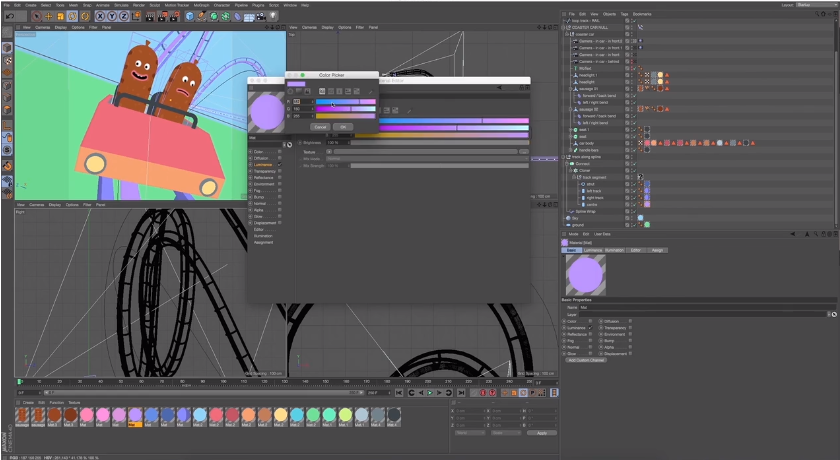Click the spline pen tool icon
This screenshot has width=840, height=460.
click(201, 17)
